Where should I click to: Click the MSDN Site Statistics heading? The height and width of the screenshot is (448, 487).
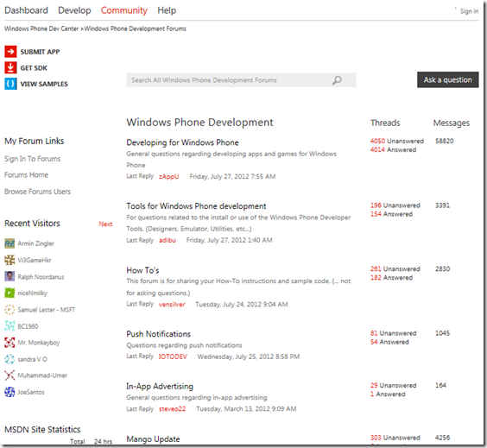click(x=42, y=429)
